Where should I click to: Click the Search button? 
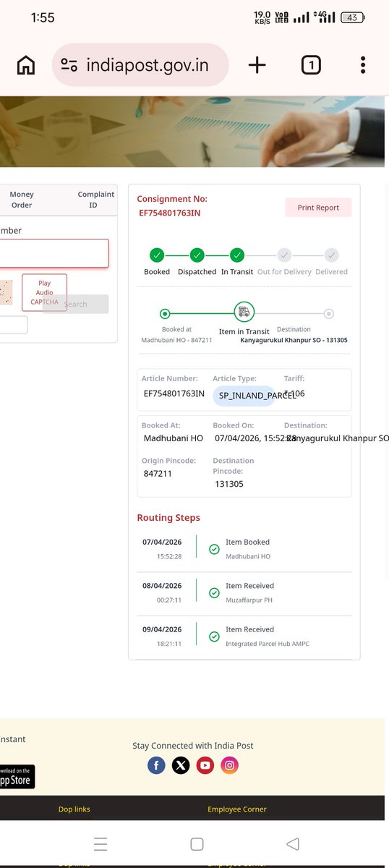pyautogui.click(x=76, y=304)
